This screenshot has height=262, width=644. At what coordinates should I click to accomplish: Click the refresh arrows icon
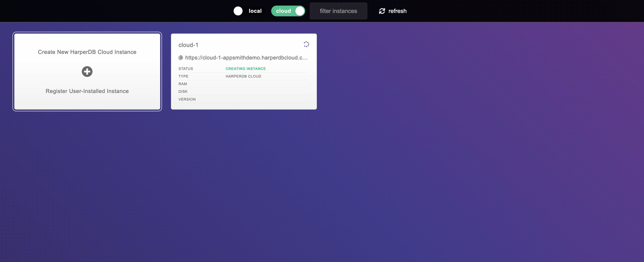tap(382, 11)
